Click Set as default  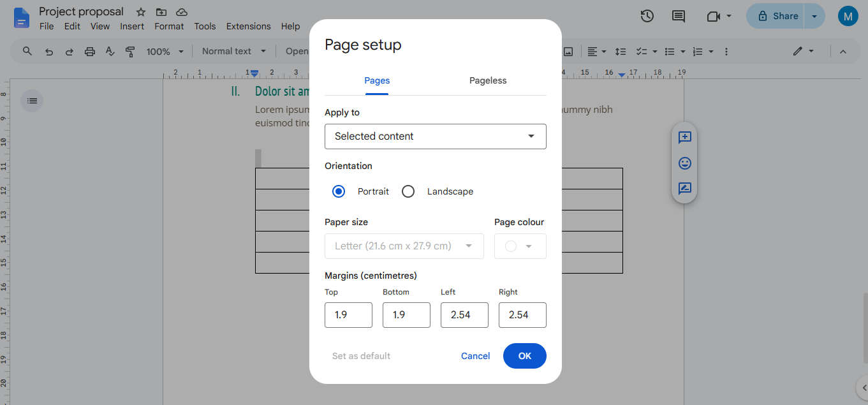pyautogui.click(x=361, y=356)
